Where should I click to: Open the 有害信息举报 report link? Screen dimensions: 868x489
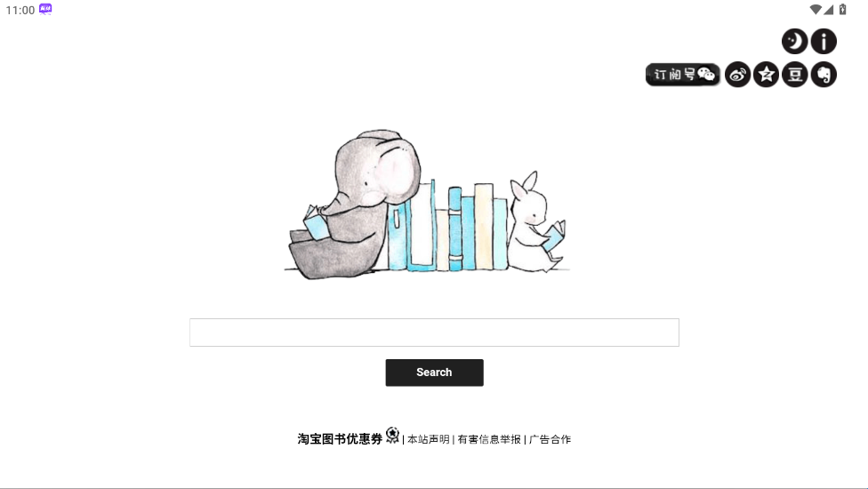point(489,440)
